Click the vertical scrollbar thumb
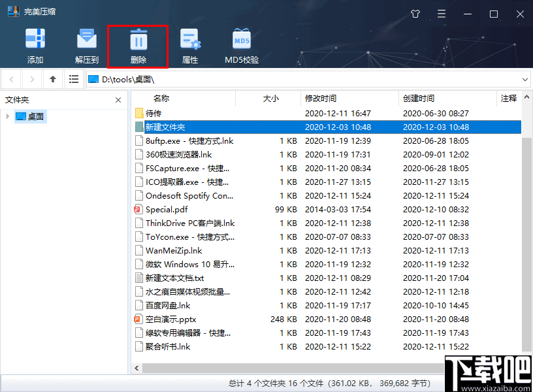This screenshot has height=392, width=533. [x=527, y=245]
